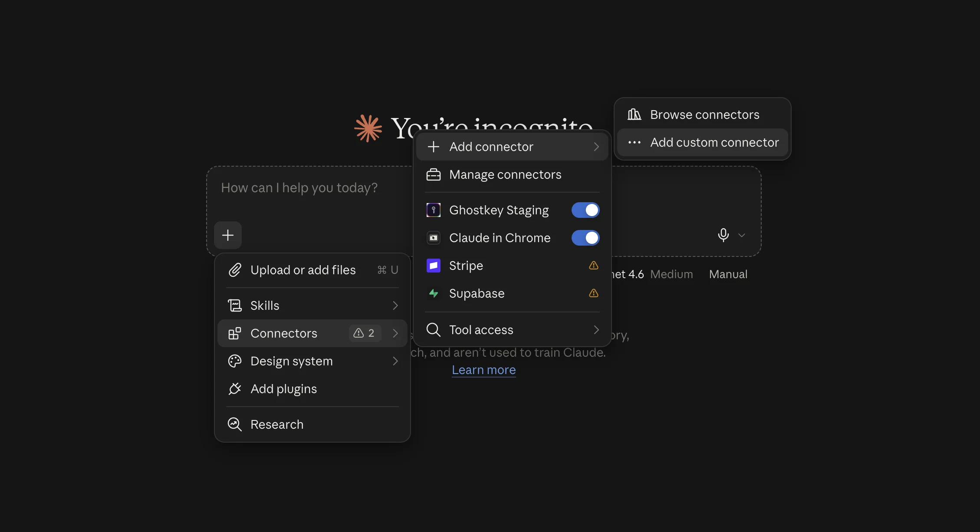
Task: Select Upload or add files
Action: (x=312, y=270)
